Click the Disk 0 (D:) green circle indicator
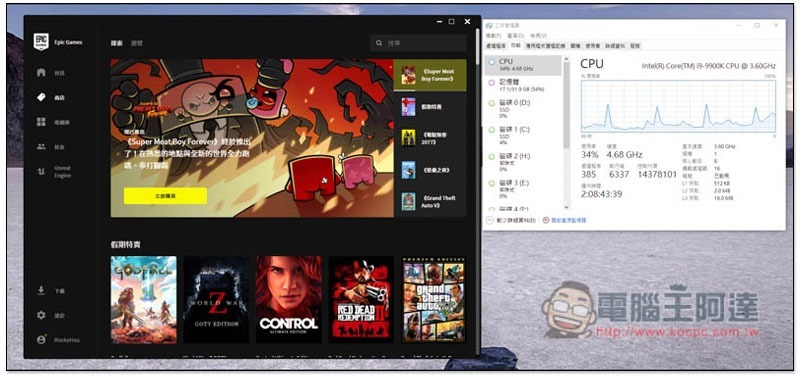Image resolution: width=800 pixels, height=375 pixels. coord(492,103)
